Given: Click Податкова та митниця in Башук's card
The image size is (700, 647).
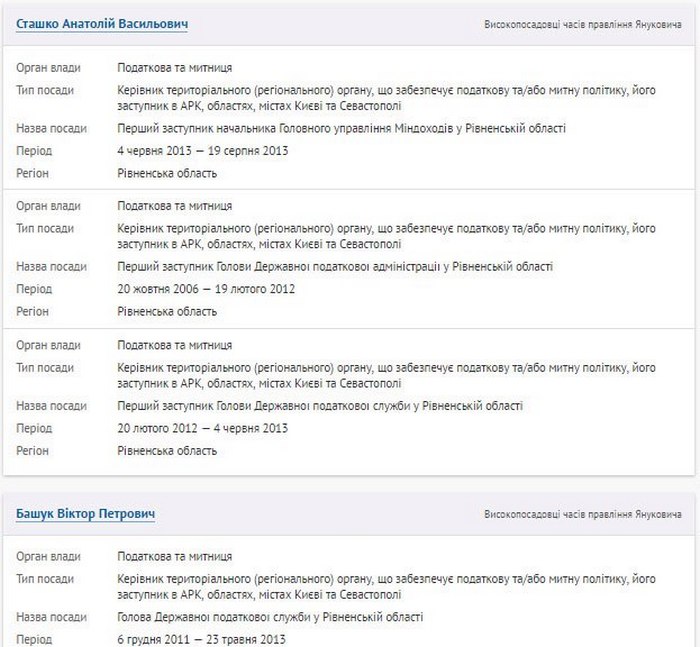Looking at the screenshot, I should tap(175, 556).
